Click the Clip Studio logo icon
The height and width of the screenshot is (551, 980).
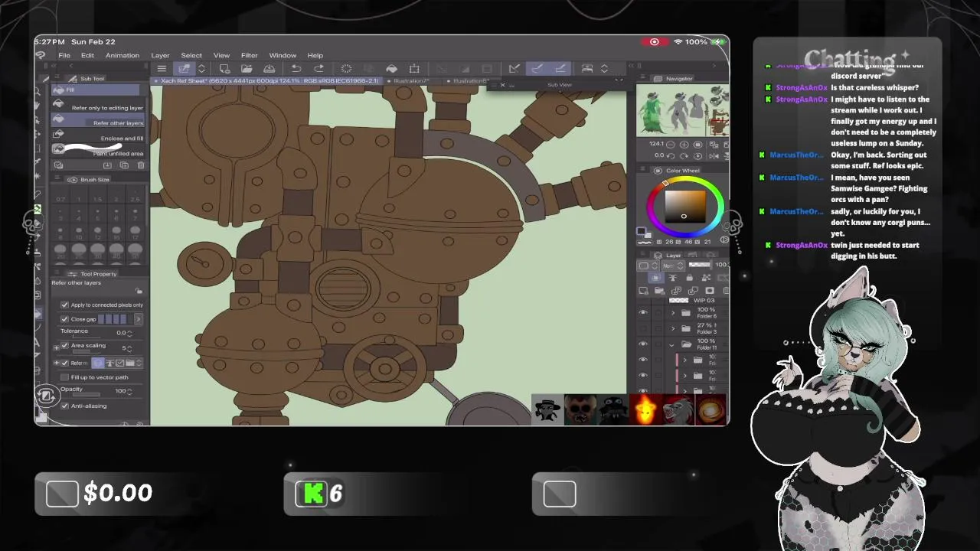(x=41, y=55)
